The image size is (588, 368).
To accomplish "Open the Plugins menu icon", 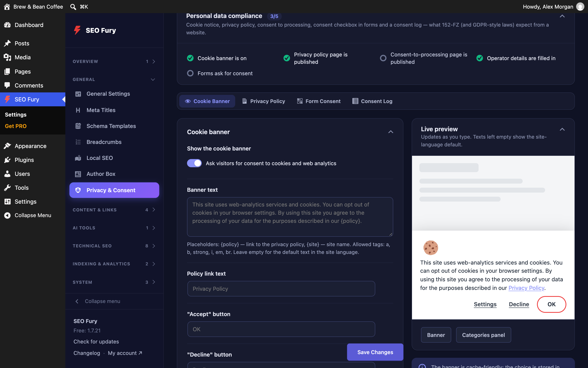I will 7,160.
